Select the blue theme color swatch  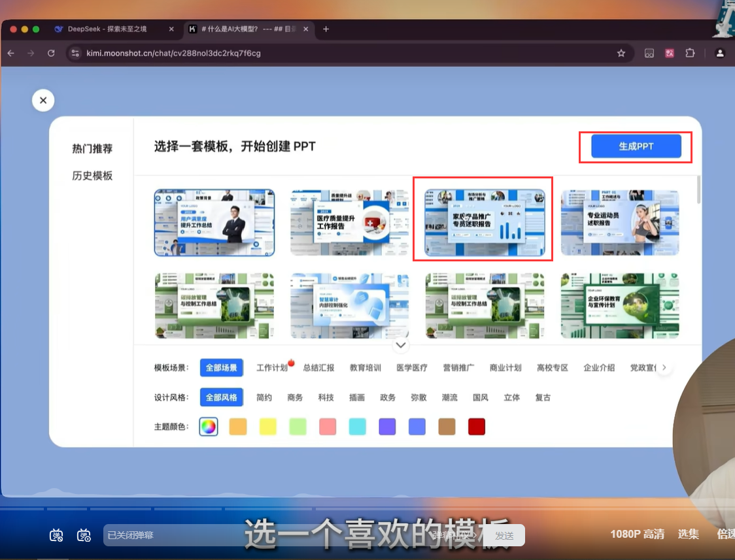(x=417, y=427)
